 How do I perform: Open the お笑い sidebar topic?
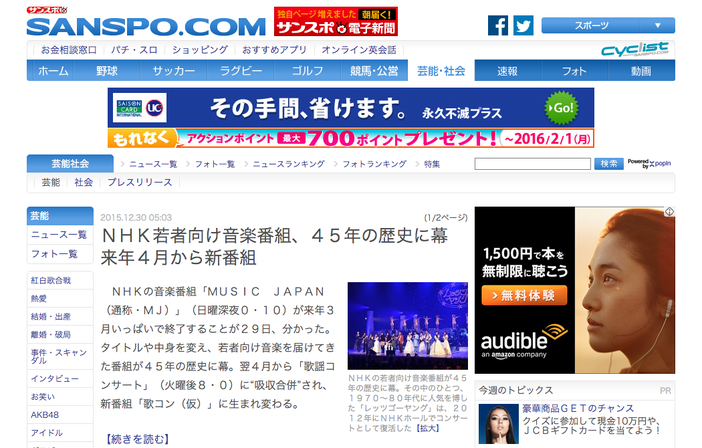click(x=60, y=397)
